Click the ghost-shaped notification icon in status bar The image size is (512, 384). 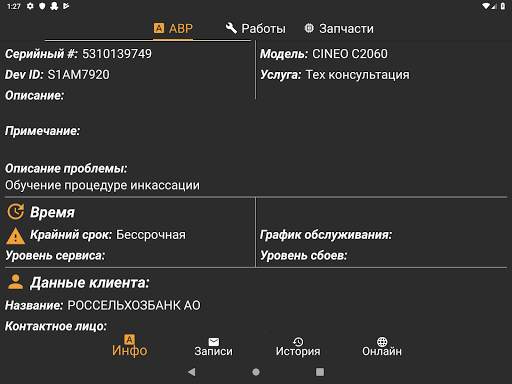[54, 6]
